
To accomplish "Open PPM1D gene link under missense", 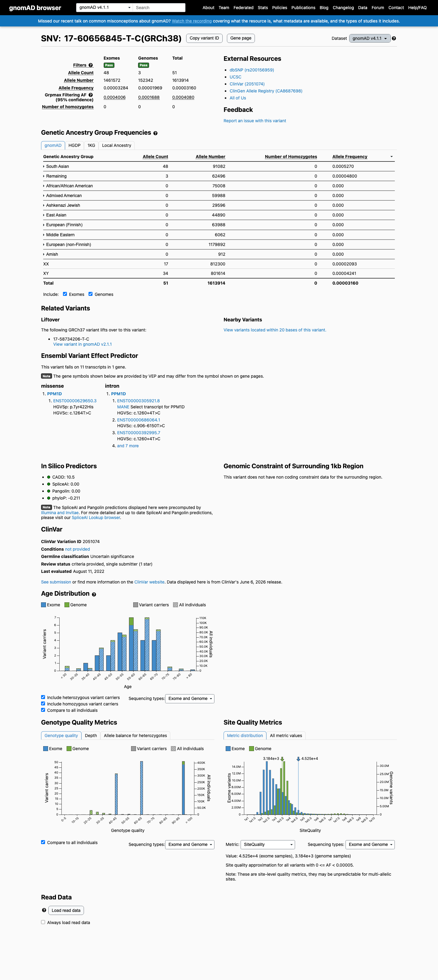I will tap(54, 394).
